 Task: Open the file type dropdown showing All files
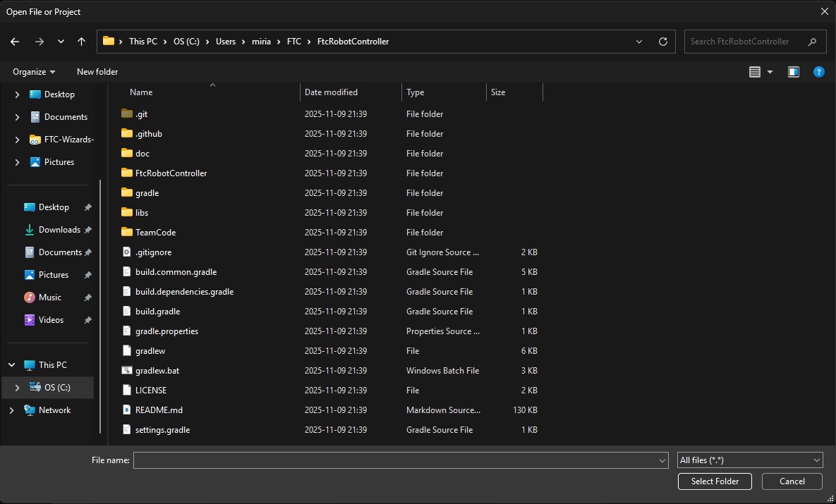[749, 460]
